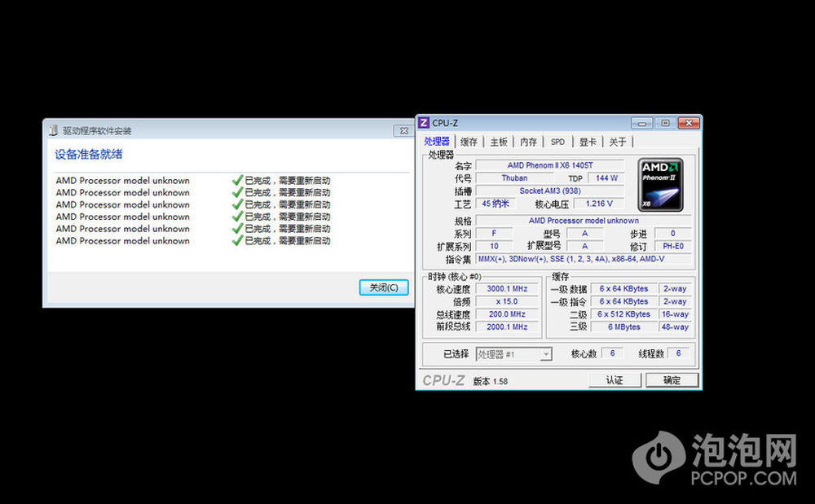Click the L3 cache value 6 MBytes
815x504 pixels.
[x=623, y=327]
